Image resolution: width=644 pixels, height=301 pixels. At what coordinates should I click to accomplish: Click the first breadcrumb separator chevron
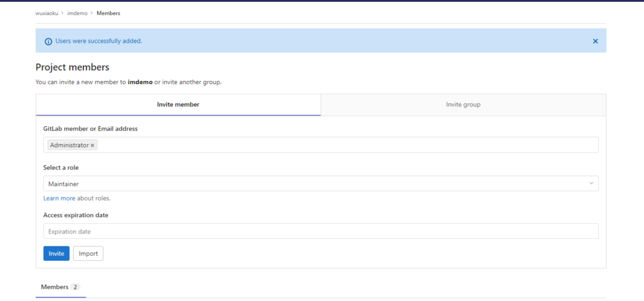(x=62, y=13)
